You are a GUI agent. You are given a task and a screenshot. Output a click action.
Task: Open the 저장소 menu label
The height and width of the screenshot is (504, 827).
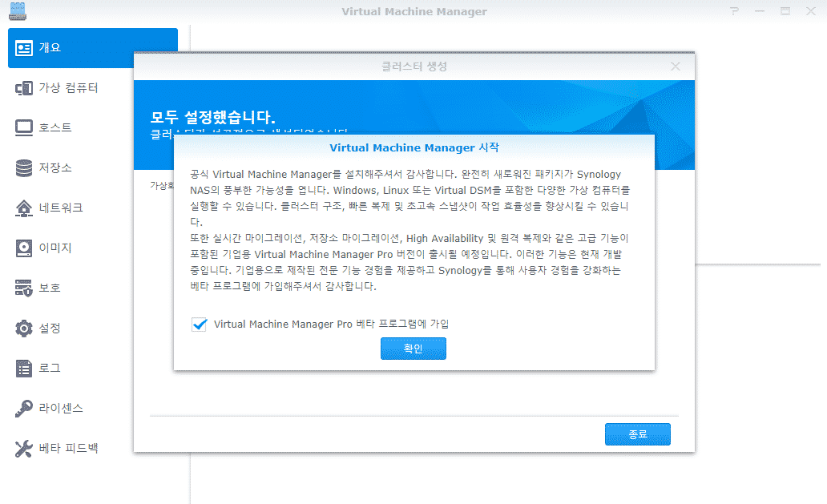pyautogui.click(x=55, y=168)
